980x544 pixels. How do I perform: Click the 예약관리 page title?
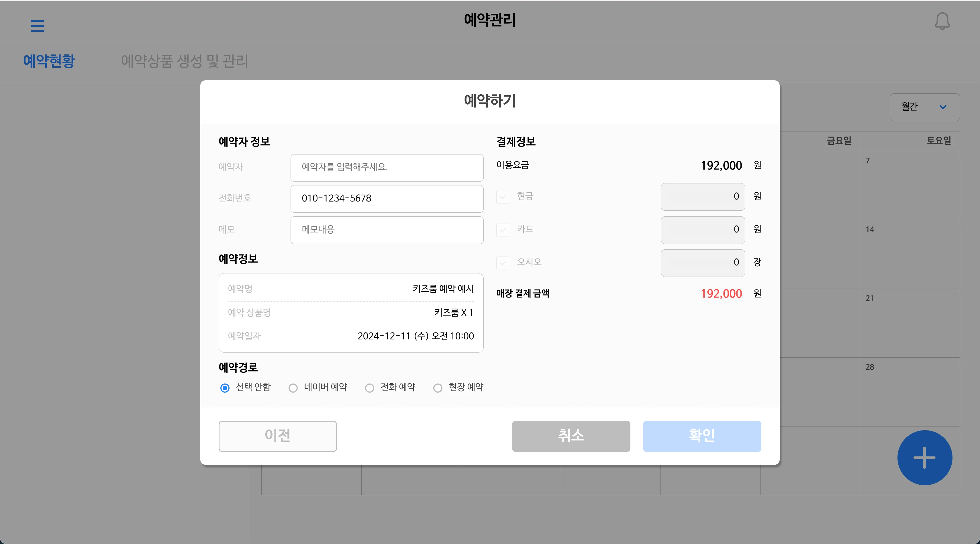coord(490,20)
